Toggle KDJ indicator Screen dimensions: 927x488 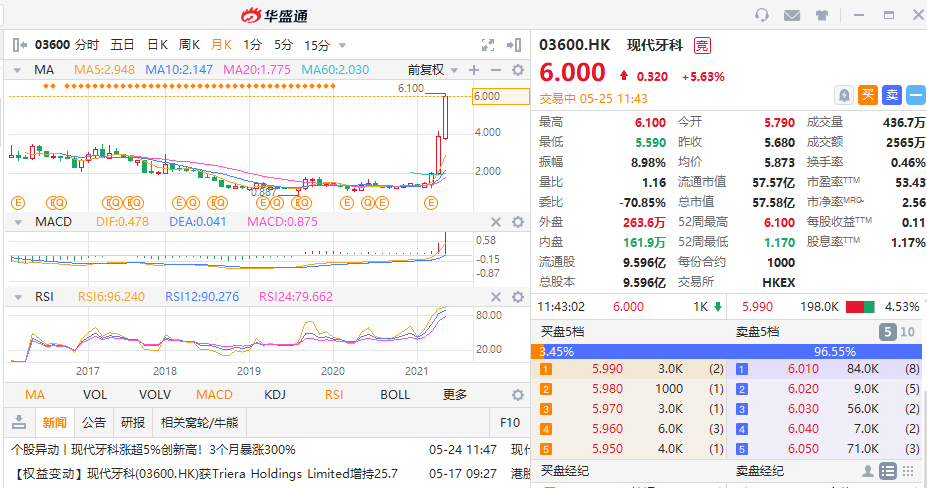click(275, 395)
